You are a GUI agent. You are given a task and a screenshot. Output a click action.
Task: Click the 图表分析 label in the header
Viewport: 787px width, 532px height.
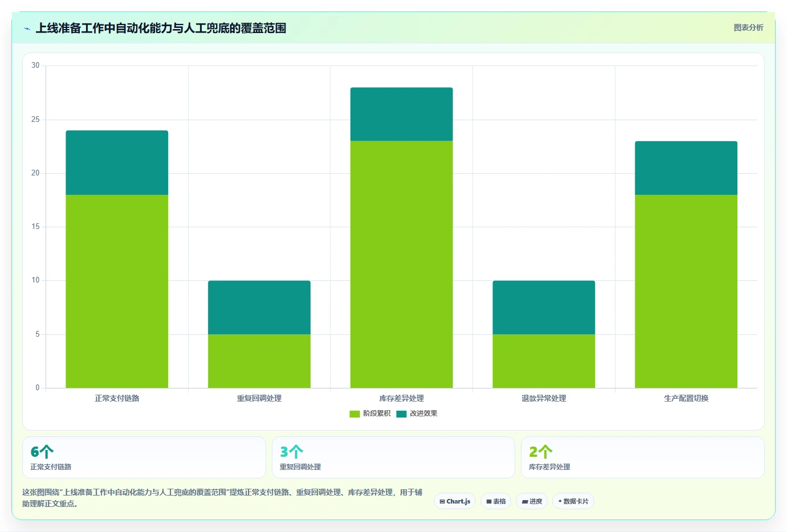[748, 27]
